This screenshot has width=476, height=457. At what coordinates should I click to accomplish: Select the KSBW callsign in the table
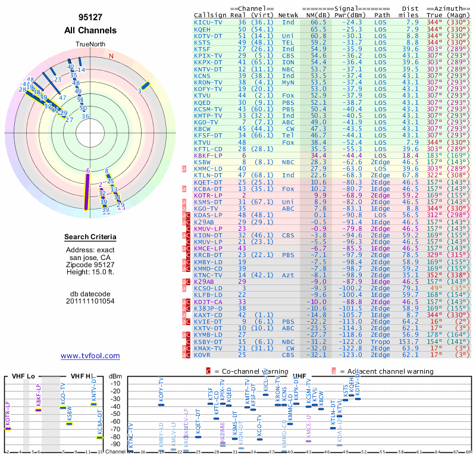coord(202,162)
